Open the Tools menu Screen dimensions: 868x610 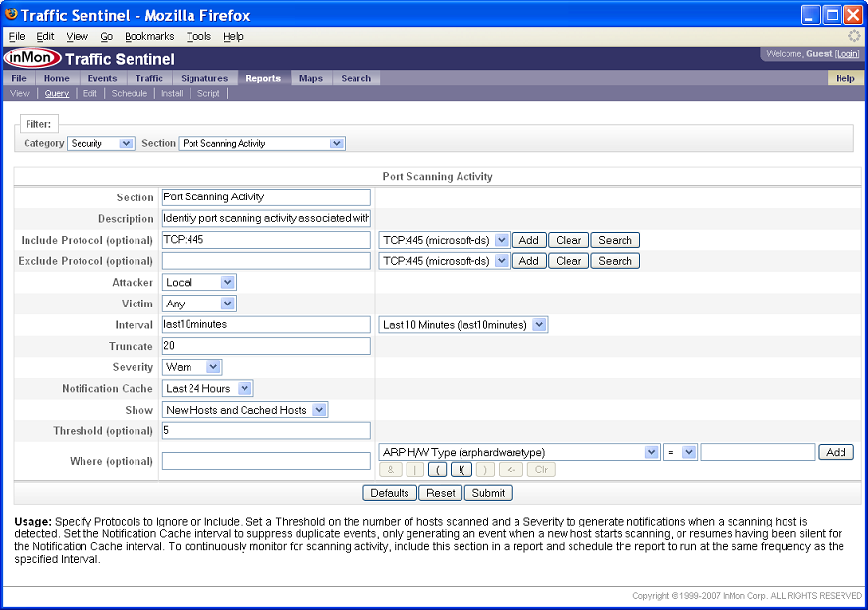[x=198, y=36]
